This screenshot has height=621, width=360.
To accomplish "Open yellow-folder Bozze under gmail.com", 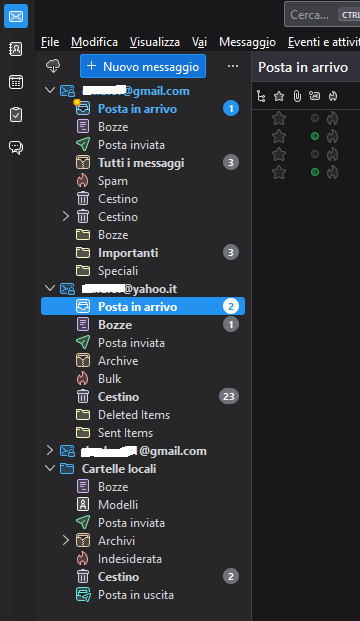I will (143, 235).
